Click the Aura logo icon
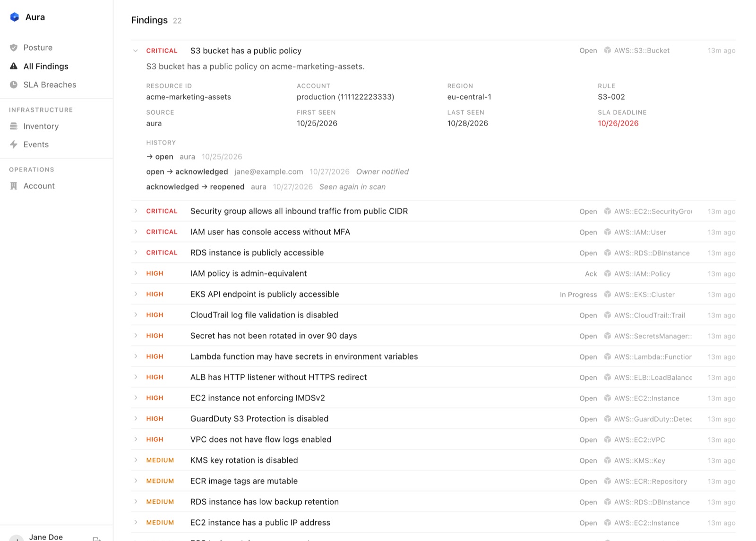The image size is (756, 541). [x=15, y=17]
